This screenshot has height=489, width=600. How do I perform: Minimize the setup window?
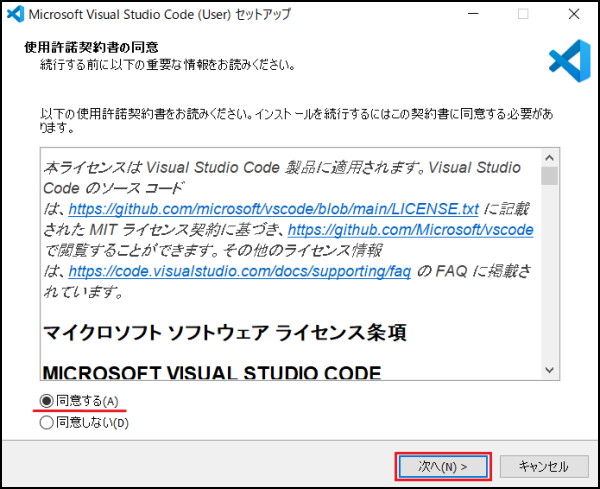point(473,15)
